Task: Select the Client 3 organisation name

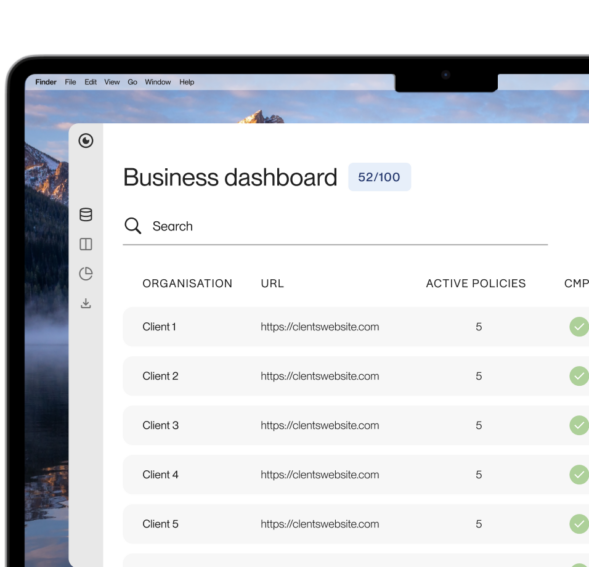Action: click(x=160, y=425)
